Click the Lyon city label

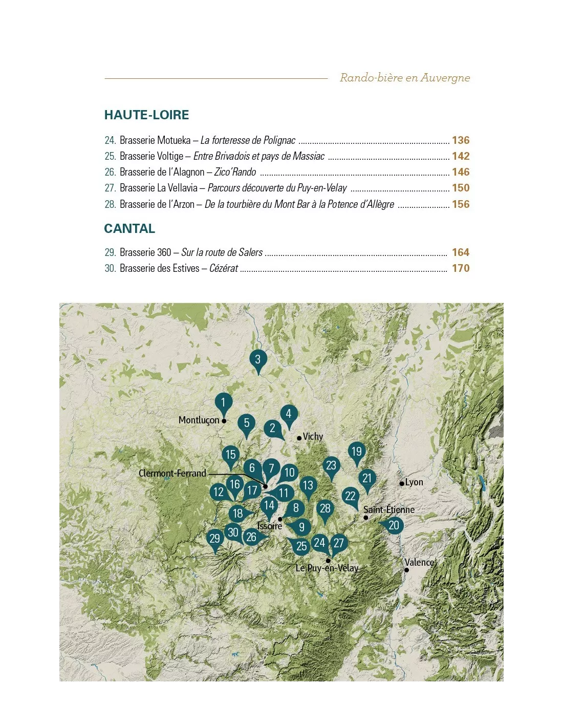click(x=414, y=482)
